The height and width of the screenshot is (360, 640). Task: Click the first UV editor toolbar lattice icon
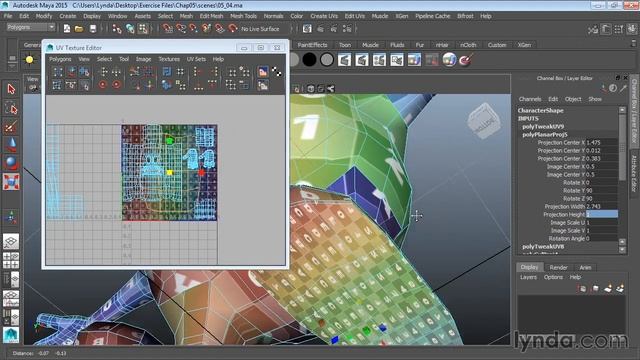[x=58, y=72]
